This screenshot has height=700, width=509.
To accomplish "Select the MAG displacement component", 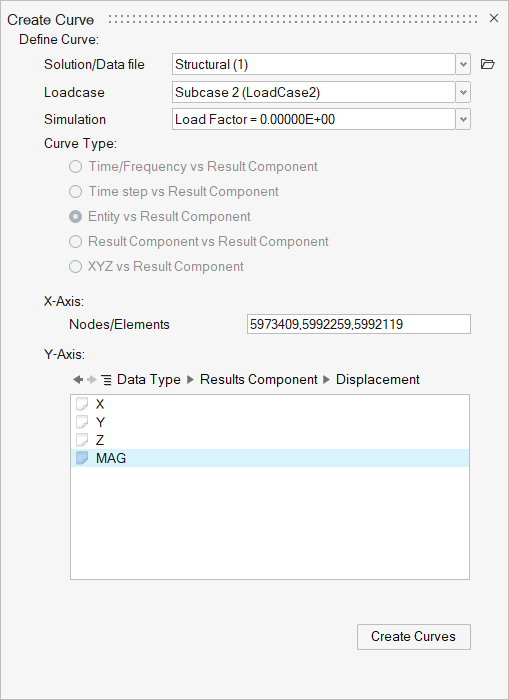I will coord(270,458).
